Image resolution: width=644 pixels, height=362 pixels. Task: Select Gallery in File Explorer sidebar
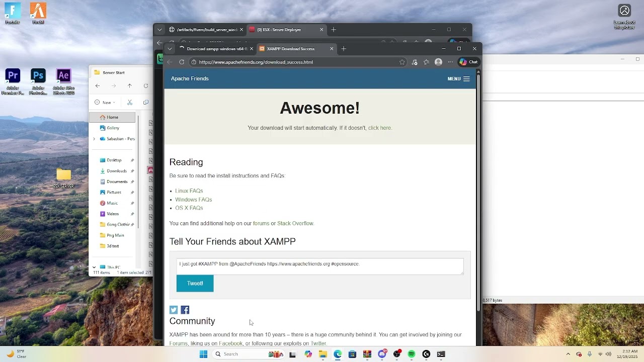pyautogui.click(x=113, y=128)
